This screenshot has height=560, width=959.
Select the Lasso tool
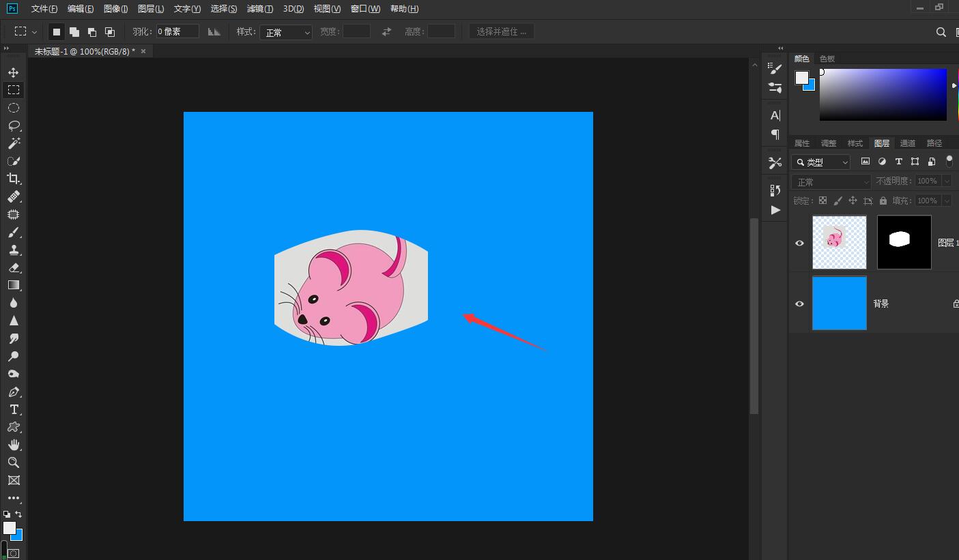click(14, 126)
